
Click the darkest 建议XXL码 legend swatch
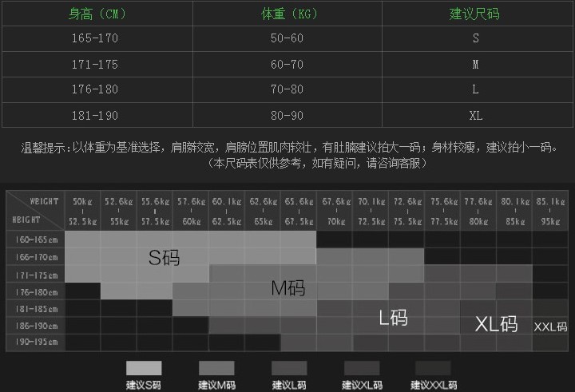434,368
